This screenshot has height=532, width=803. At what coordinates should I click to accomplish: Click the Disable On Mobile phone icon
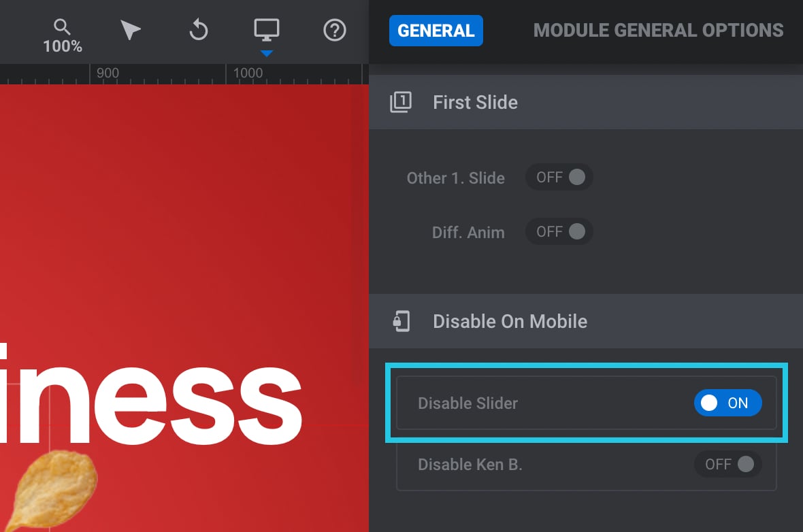(x=401, y=321)
